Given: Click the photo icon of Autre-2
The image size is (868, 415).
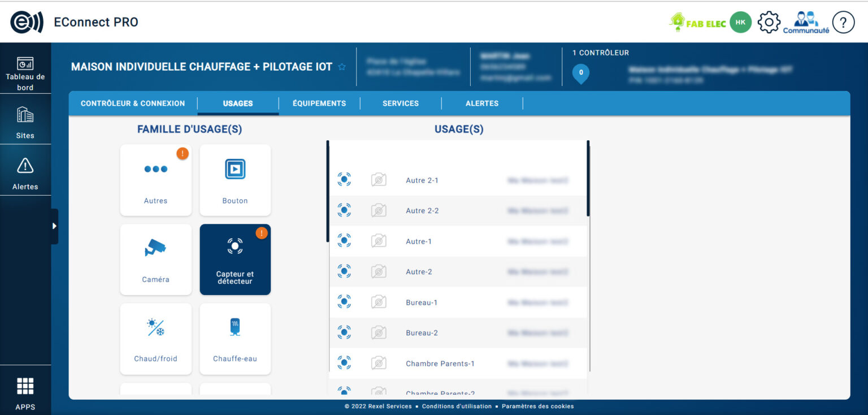Looking at the screenshot, I should (379, 271).
